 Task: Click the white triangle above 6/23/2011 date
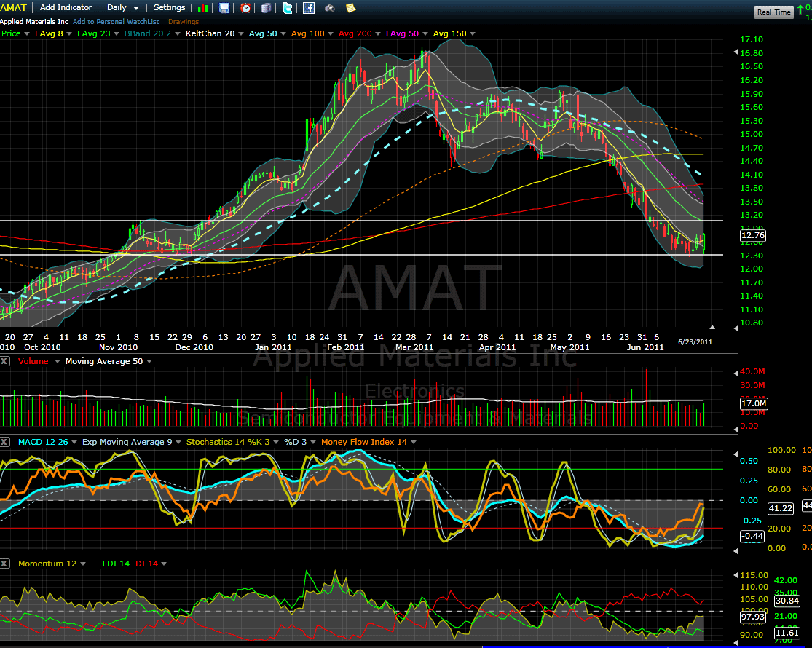click(712, 327)
